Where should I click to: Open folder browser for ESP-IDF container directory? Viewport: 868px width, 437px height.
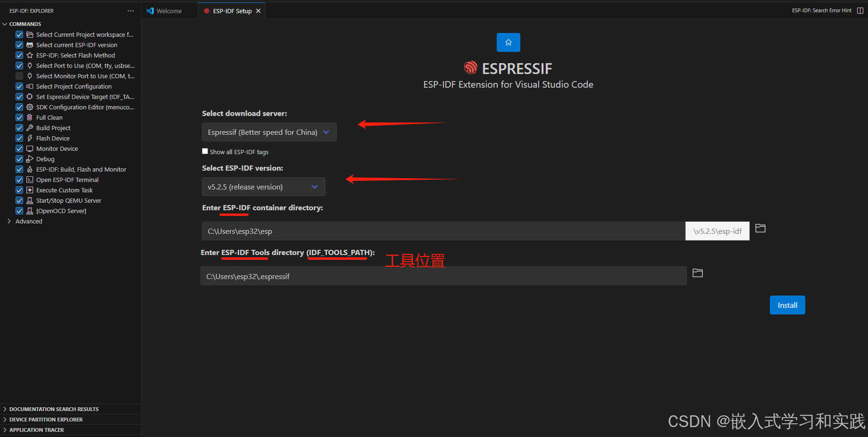pos(760,229)
